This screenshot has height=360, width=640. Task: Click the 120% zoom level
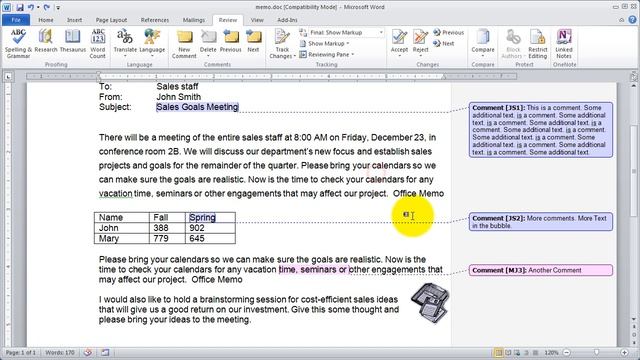(x=551, y=352)
